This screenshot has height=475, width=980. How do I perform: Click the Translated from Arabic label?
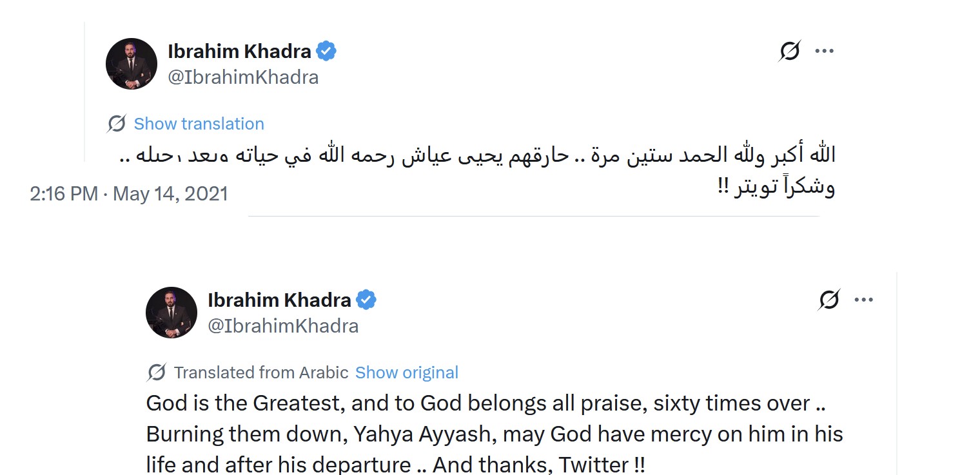(x=261, y=373)
